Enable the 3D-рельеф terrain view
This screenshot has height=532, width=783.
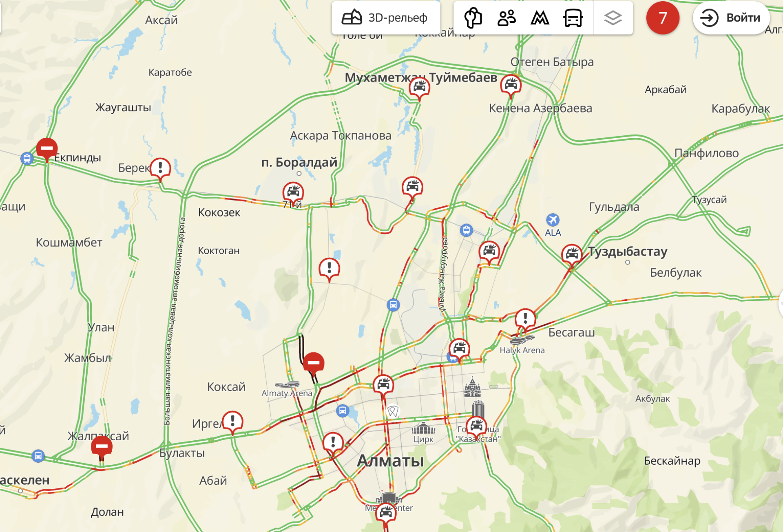coord(385,18)
